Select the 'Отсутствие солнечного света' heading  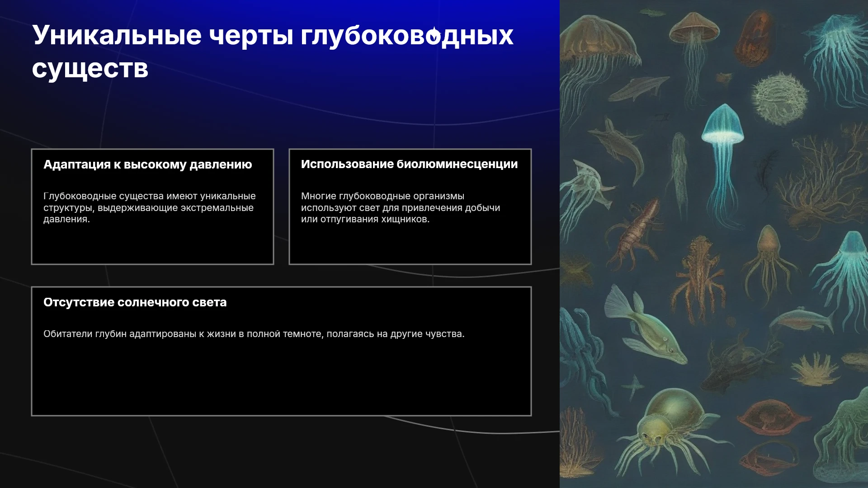point(135,302)
